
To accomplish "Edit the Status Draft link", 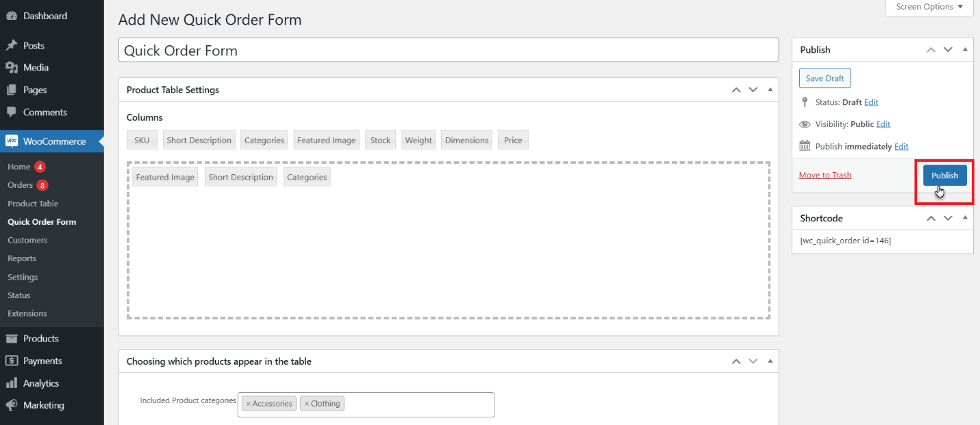I will point(871,102).
